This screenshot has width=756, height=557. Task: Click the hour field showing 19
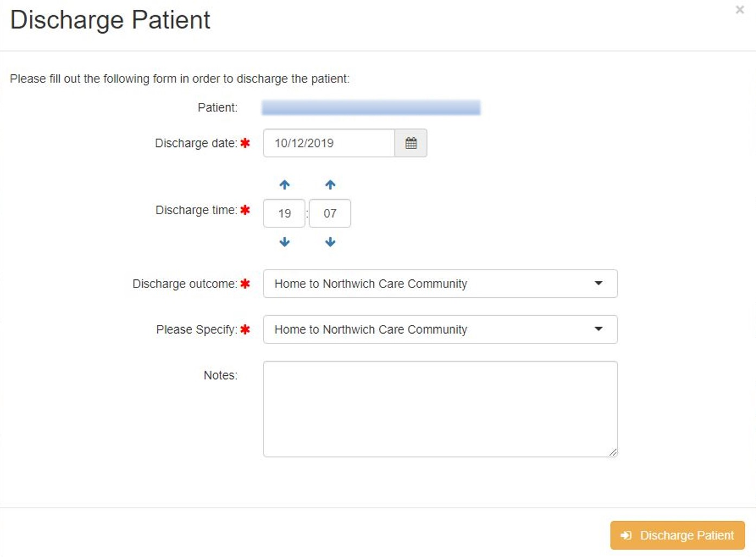(x=284, y=213)
